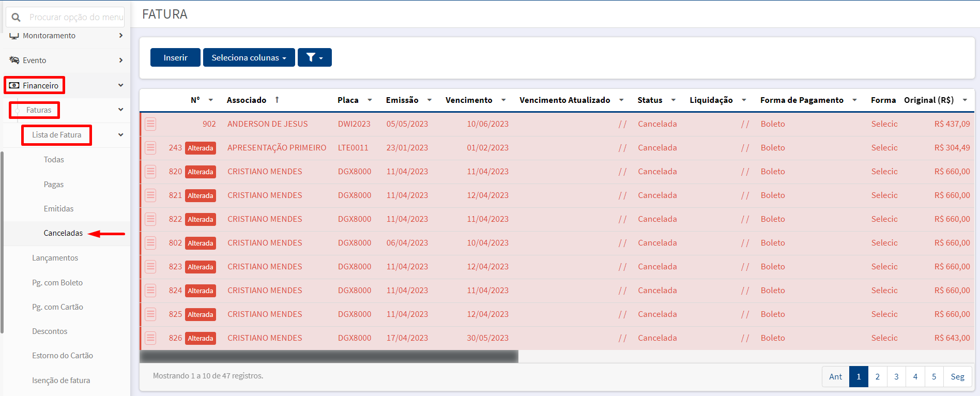
Task: Open Seleciona colunas dropdown
Action: tap(249, 57)
